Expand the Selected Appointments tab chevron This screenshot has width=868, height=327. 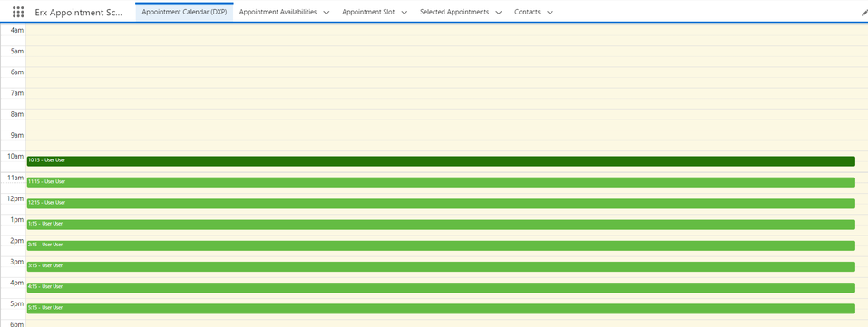(498, 12)
